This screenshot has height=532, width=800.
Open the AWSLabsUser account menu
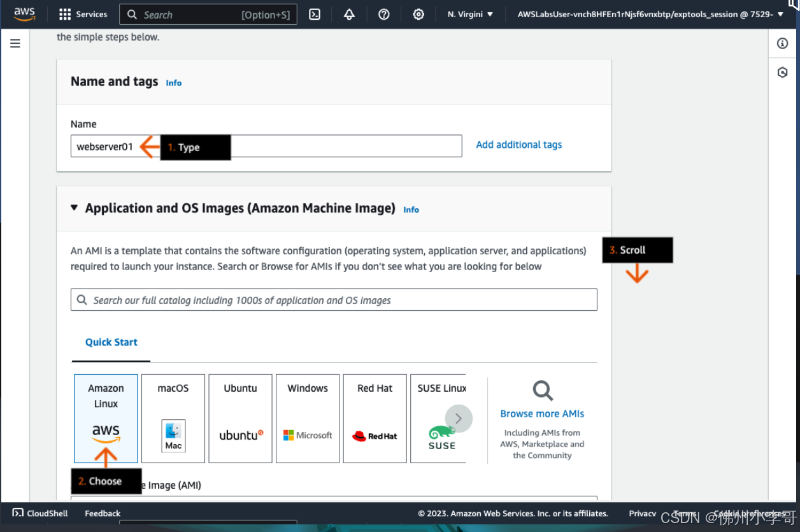point(650,14)
